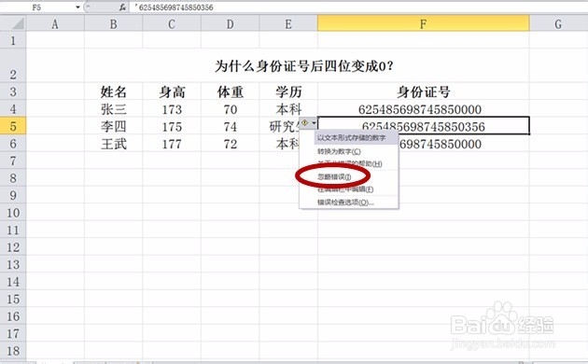588x364 pixels.
Task: Click the 体重 header cell
Action: [230, 91]
